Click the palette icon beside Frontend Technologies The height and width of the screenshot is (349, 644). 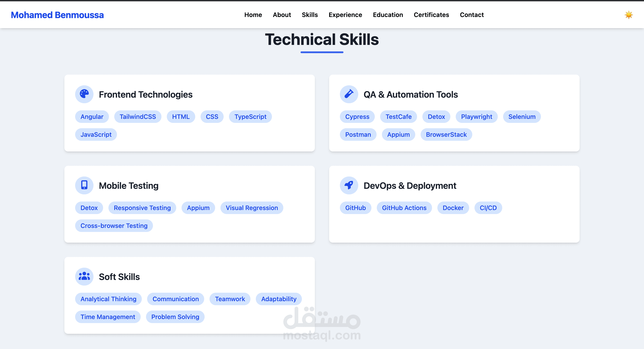point(84,94)
